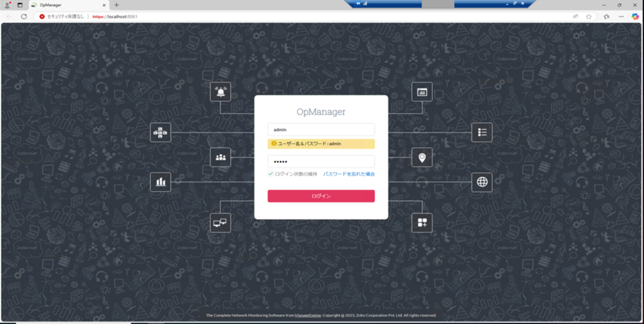The height and width of the screenshot is (324, 644).
Task: Click the user group icon
Action: (221, 157)
